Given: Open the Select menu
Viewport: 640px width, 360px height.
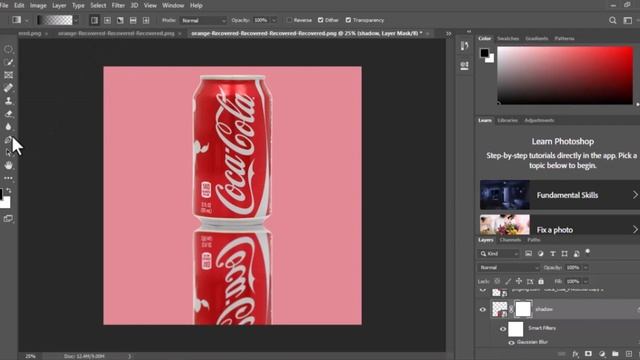Looking at the screenshot, I should point(98,5).
